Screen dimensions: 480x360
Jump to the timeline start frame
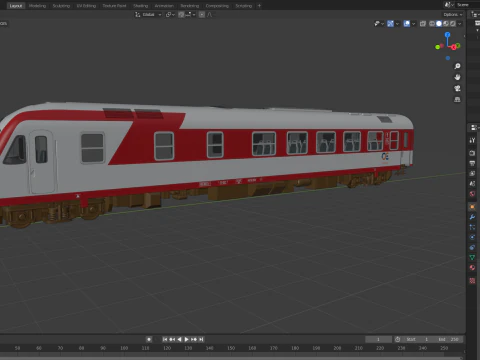pyautogui.click(x=165, y=339)
